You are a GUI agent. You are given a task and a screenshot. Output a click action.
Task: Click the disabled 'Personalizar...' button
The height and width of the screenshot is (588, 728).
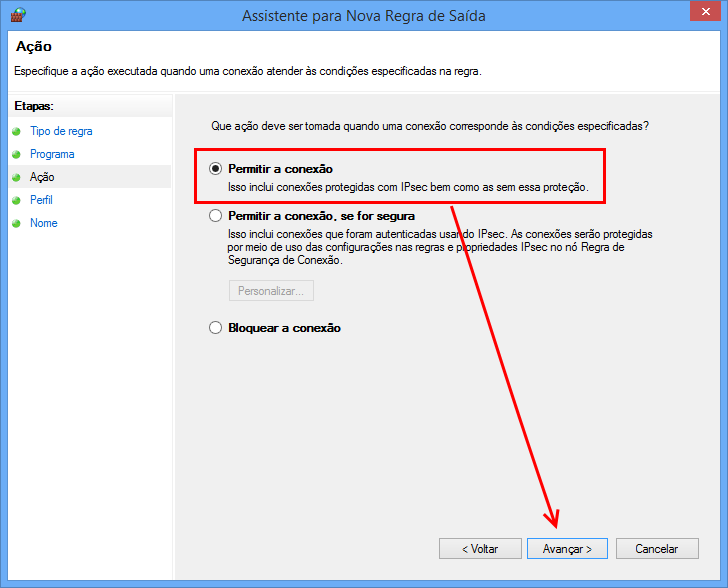[x=271, y=291]
